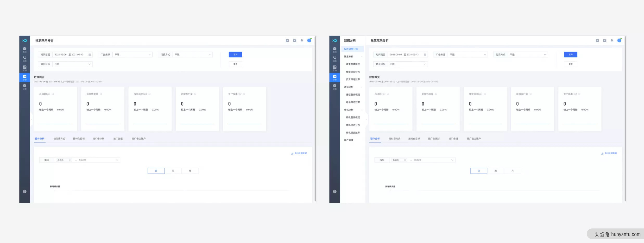Switch to 按转化目标 tab in left window
Image resolution: width=644 pixels, height=243 pixels.
[x=79, y=139]
